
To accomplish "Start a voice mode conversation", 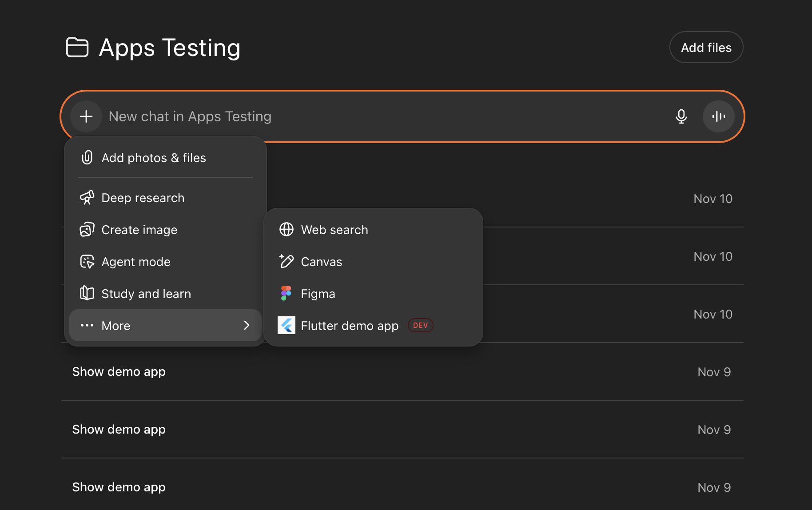I will pos(718,116).
